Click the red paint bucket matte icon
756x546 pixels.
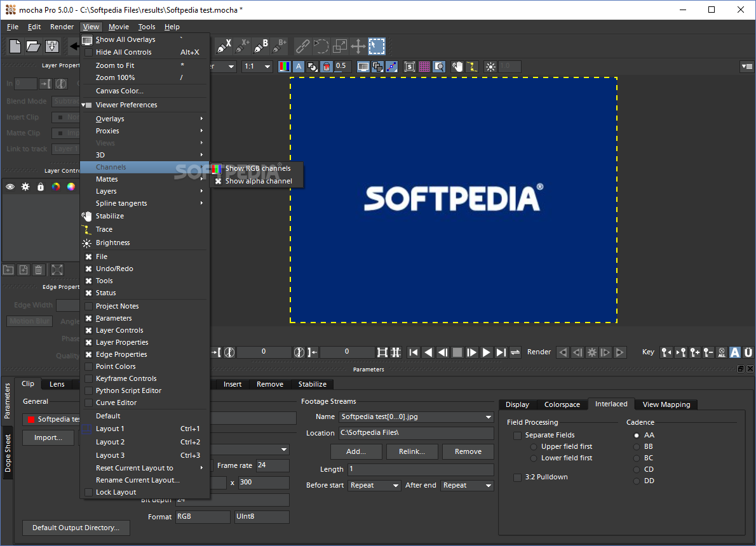(x=327, y=67)
